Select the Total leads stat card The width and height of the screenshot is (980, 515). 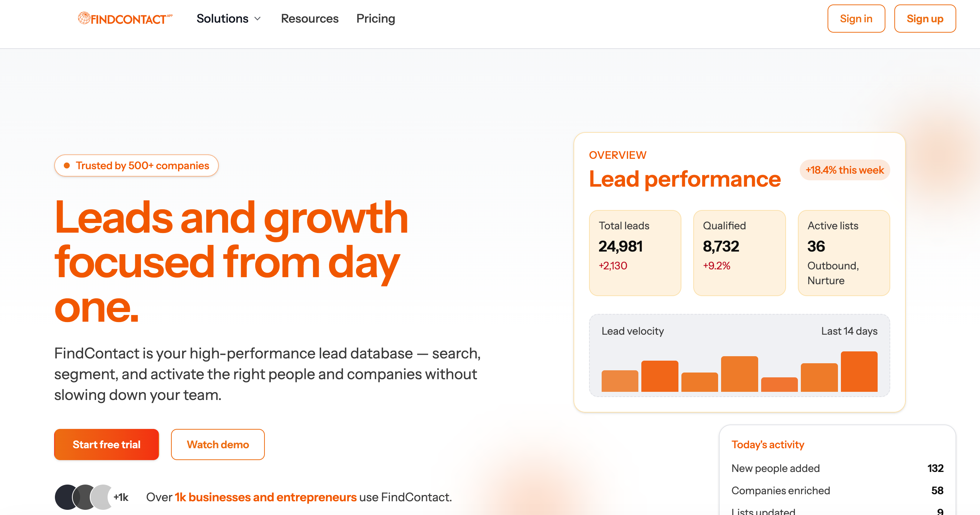(x=635, y=253)
